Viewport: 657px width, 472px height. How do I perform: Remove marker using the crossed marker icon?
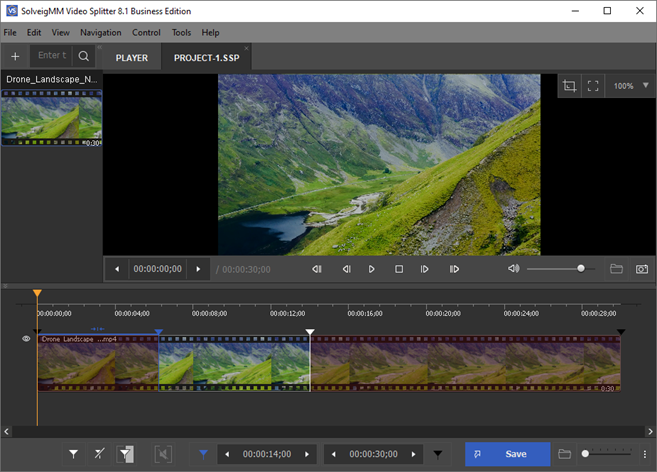(99, 454)
